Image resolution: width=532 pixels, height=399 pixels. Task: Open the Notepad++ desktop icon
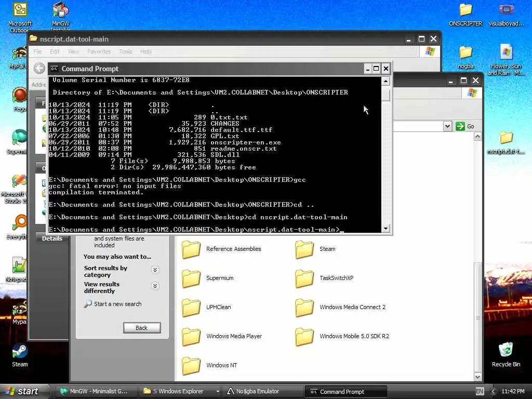(17, 270)
